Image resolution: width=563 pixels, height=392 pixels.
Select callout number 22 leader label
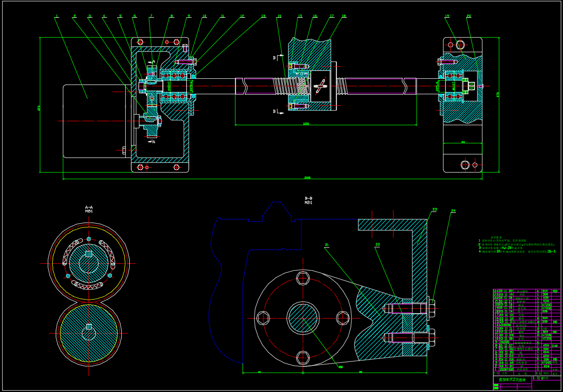(x=378, y=244)
